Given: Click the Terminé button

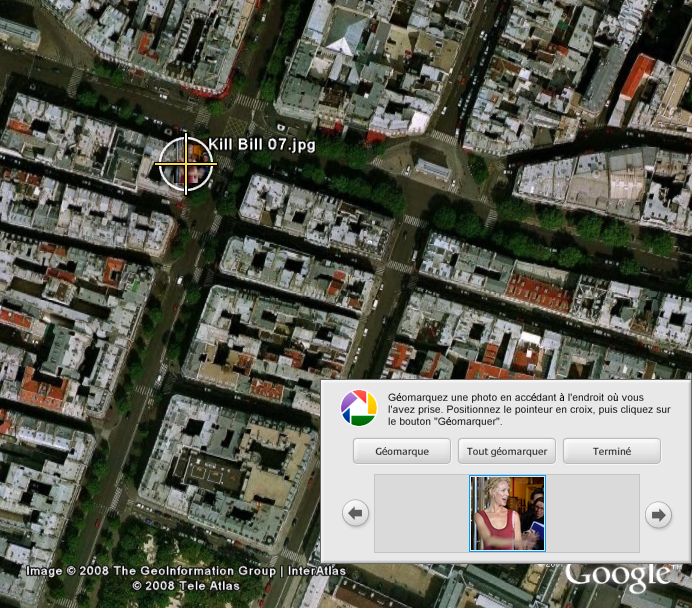Looking at the screenshot, I should [x=612, y=451].
